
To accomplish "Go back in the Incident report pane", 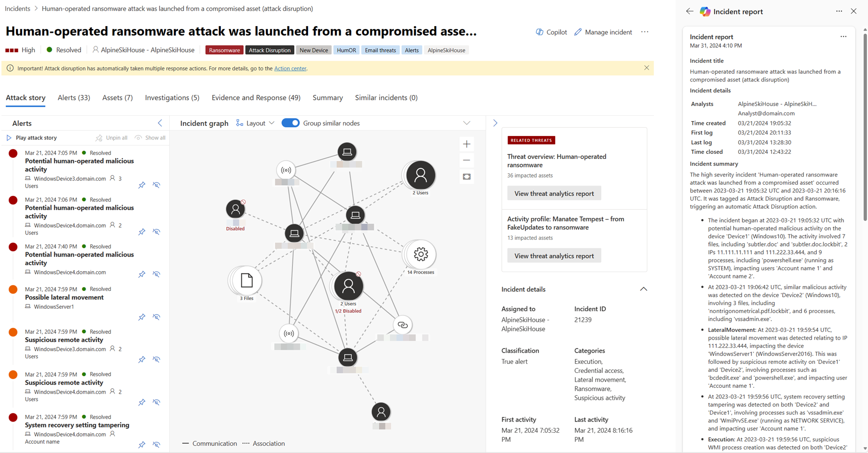I will (690, 12).
